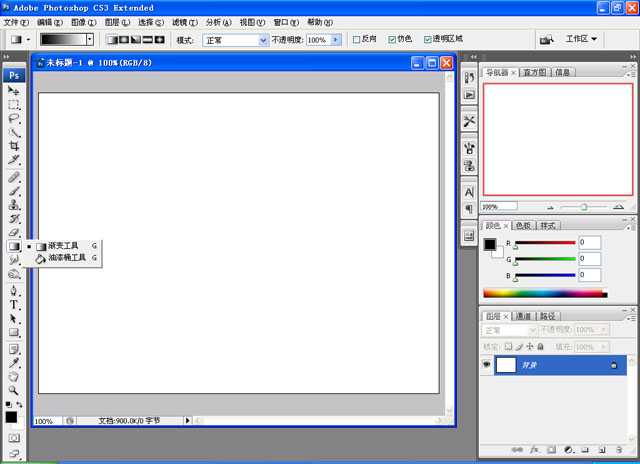640x464 pixels.
Task: Open the Navigator panel options menu
Action: coord(629,74)
